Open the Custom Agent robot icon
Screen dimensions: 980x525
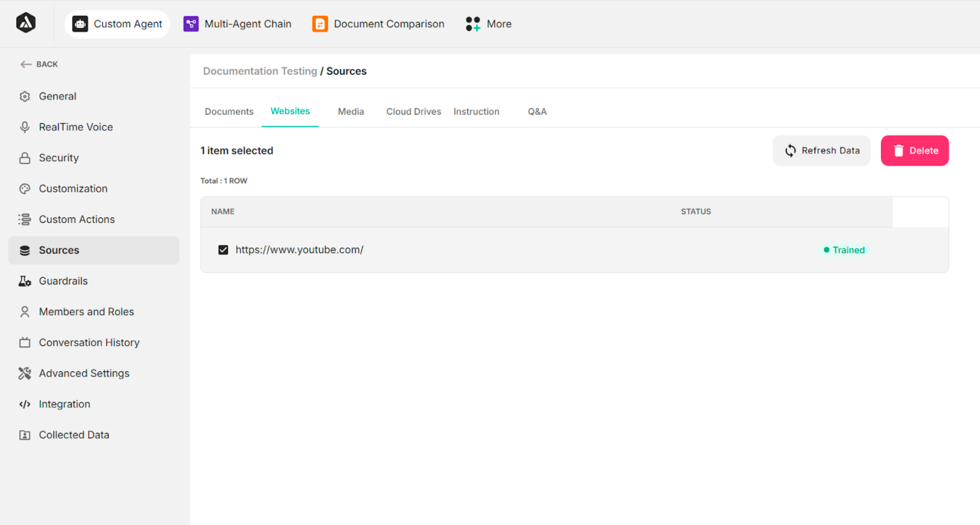pyautogui.click(x=80, y=24)
